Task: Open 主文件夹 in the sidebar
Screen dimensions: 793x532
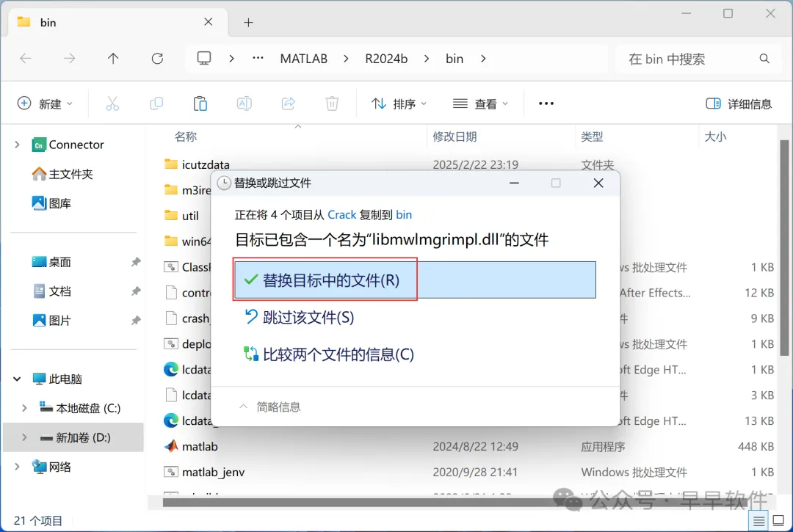Action: tap(62, 174)
